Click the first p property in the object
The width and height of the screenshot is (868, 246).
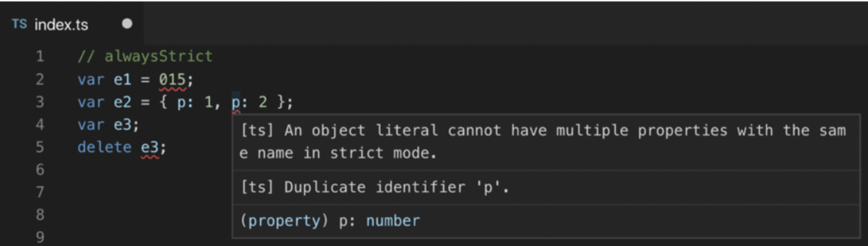pos(181,103)
